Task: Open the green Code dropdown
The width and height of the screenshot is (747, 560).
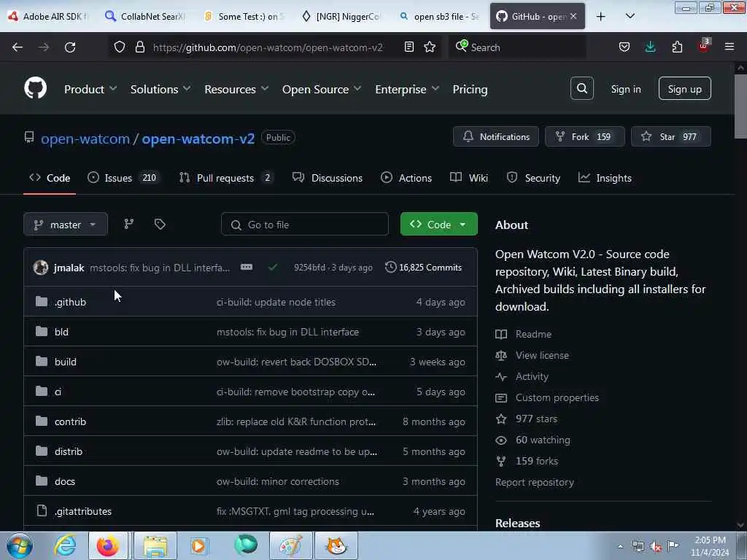Action: coord(438,225)
